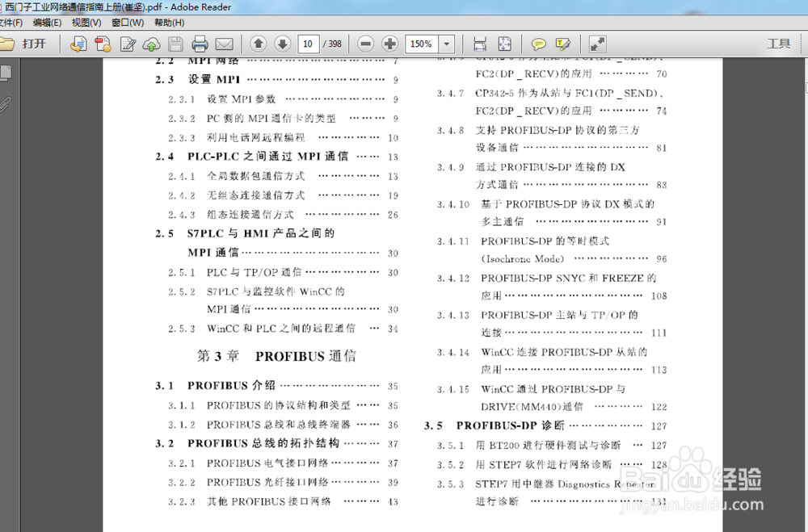The height and width of the screenshot is (532, 808).
Task: Zoom in with the plus button
Action: click(x=390, y=44)
